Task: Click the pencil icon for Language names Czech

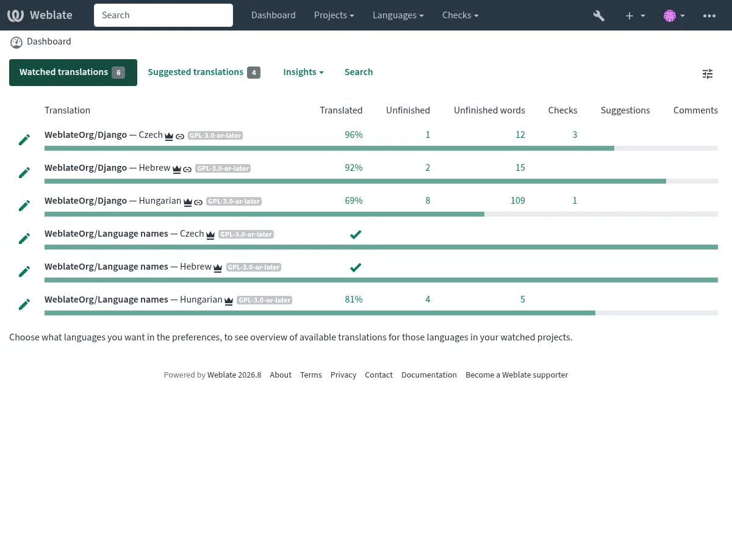Action: point(24,239)
